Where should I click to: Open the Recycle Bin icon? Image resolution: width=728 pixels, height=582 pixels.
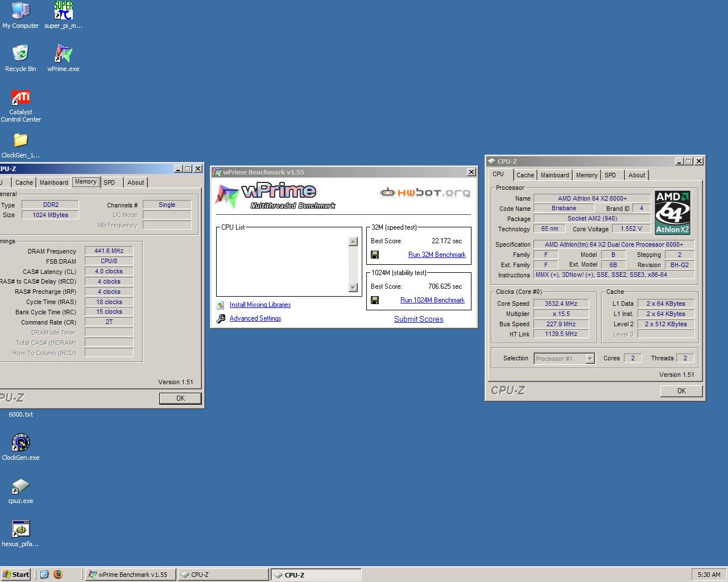(x=20, y=59)
